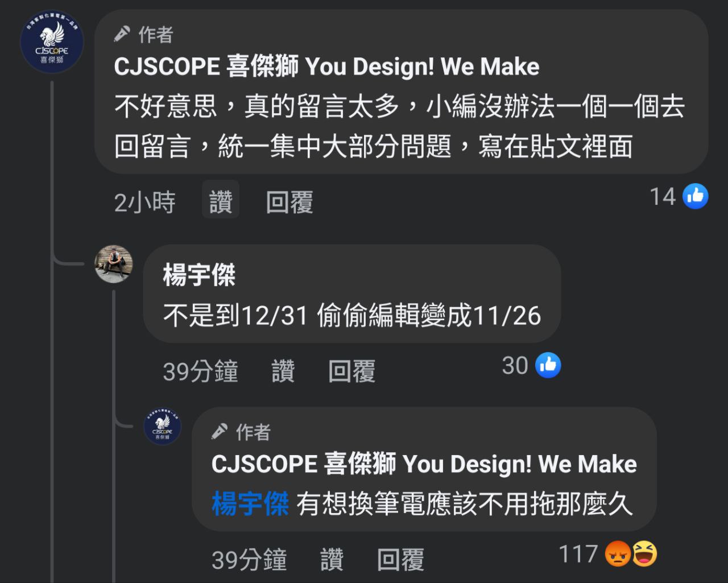This screenshot has width=728, height=583.
Task: Click the blue 楊宇傑 mention in the reply
Action: click(x=250, y=504)
